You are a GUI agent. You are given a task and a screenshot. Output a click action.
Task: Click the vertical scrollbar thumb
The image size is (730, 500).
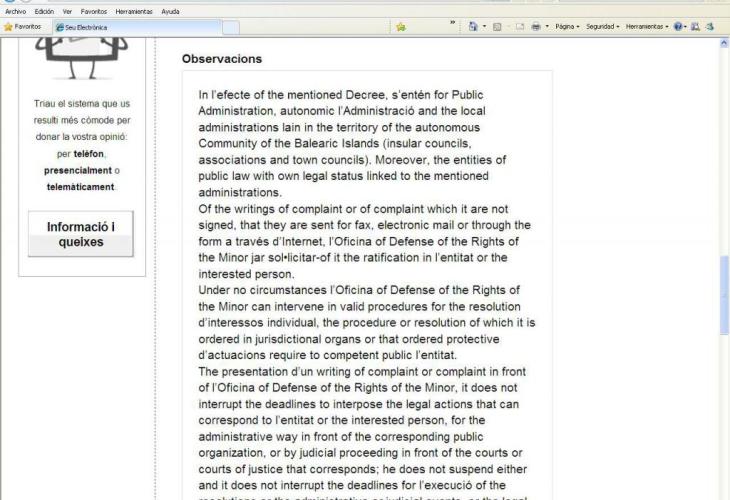tap(724, 295)
